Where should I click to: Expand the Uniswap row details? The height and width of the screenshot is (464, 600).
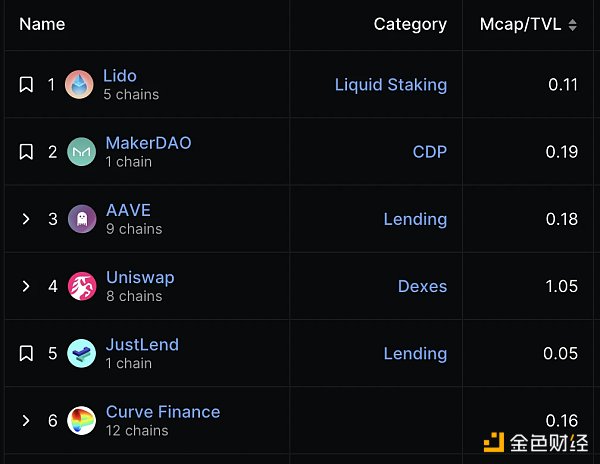27,286
